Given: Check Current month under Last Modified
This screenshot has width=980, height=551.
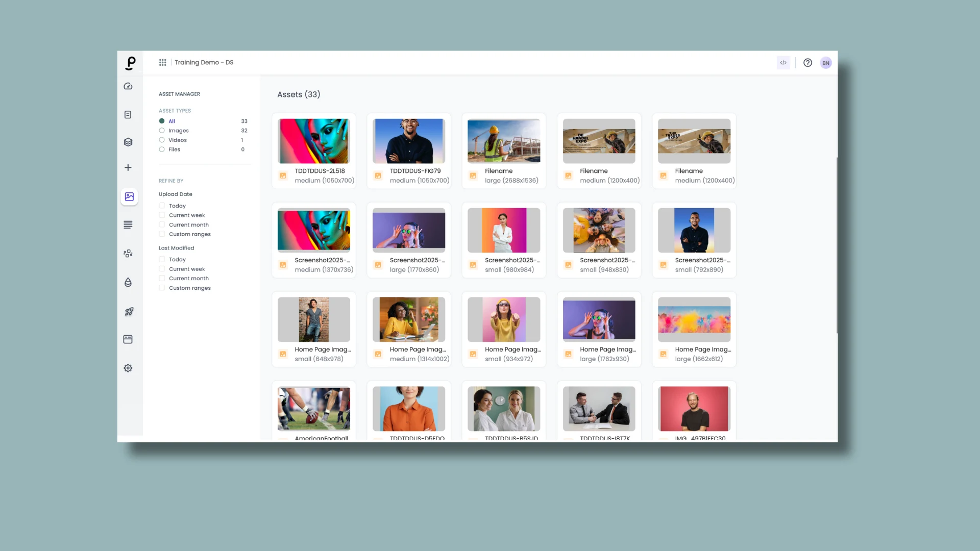Looking at the screenshot, I should point(162,278).
